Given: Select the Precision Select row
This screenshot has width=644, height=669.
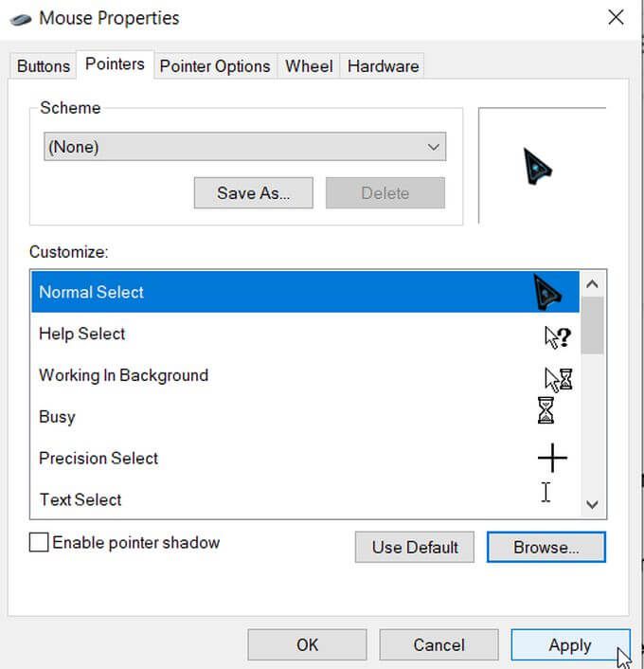Looking at the screenshot, I should click(x=305, y=458).
